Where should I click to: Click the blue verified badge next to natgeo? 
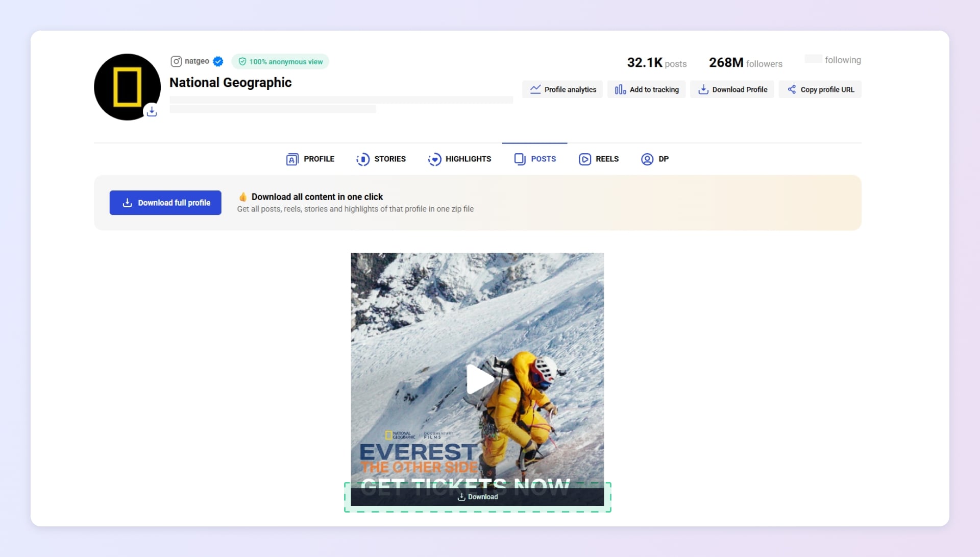[218, 62]
